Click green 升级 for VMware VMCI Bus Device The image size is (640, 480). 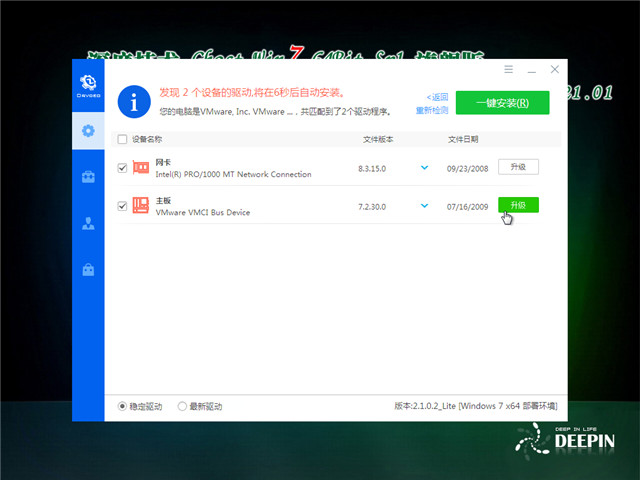pyautogui.click(x=518, y=205)
